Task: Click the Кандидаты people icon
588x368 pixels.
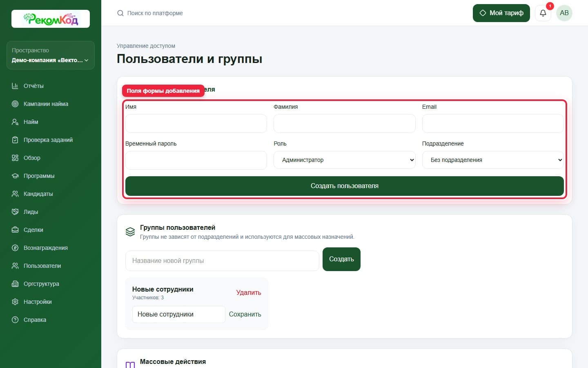Action: coord(15,194)
